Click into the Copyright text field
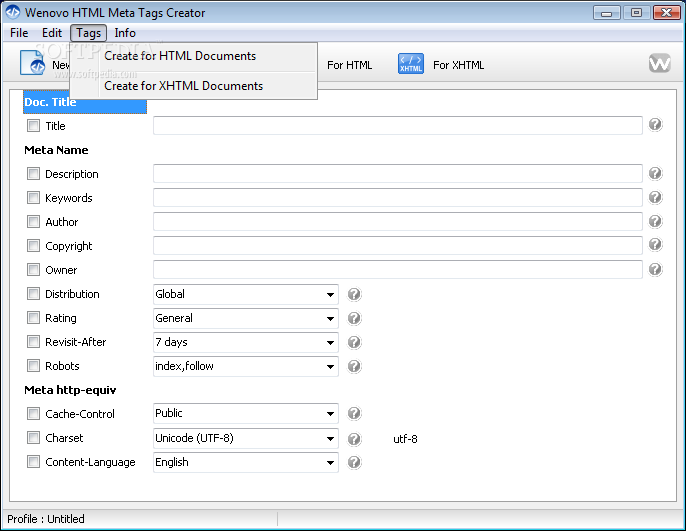The width and height of the screenshot is (686, 531). click(398, 245)
